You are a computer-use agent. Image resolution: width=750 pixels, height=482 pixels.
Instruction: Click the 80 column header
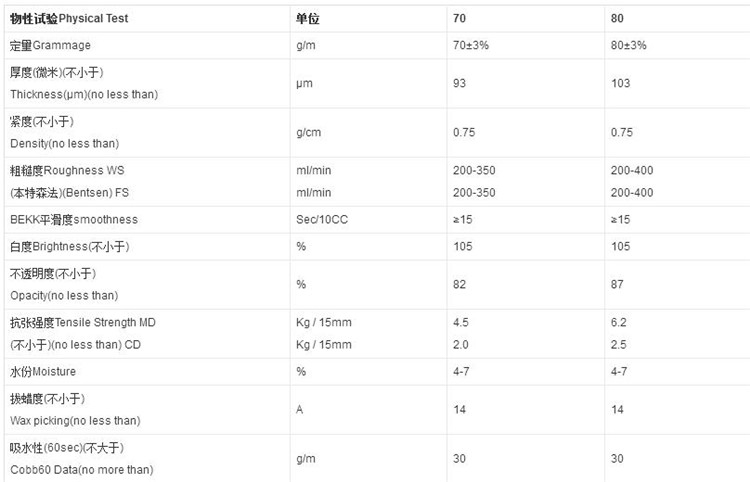pos(617,18)
